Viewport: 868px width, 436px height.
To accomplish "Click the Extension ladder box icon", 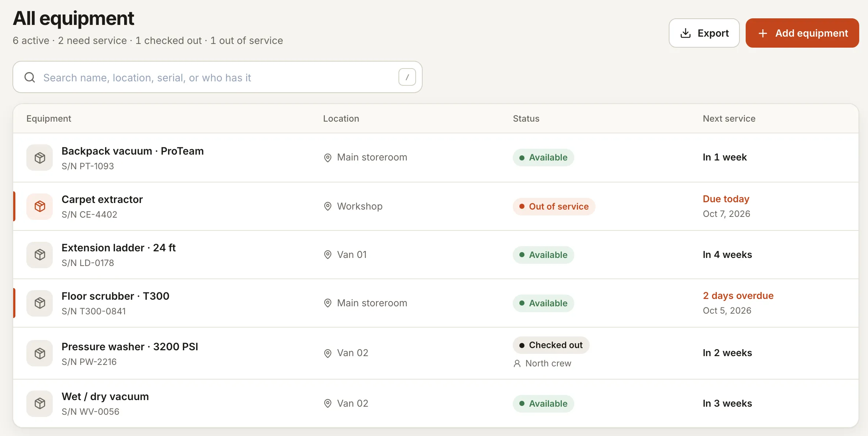I will click(40, 255).
